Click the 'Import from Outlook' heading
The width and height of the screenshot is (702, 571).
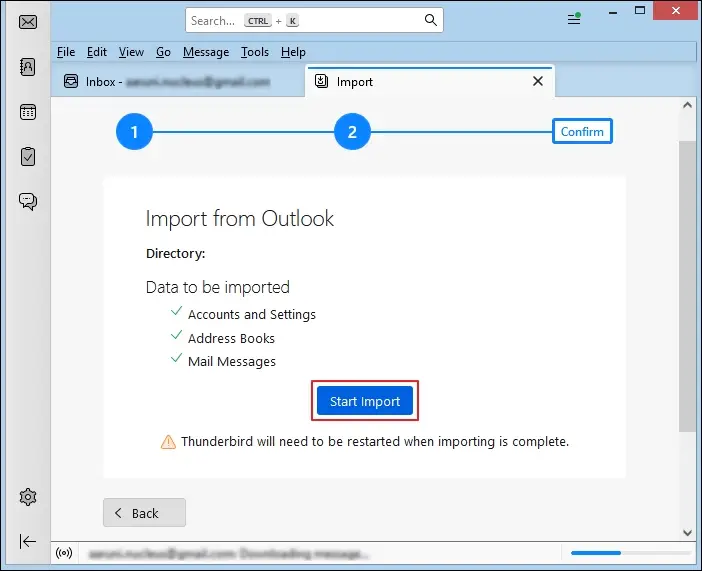click(x=240, y=219)
